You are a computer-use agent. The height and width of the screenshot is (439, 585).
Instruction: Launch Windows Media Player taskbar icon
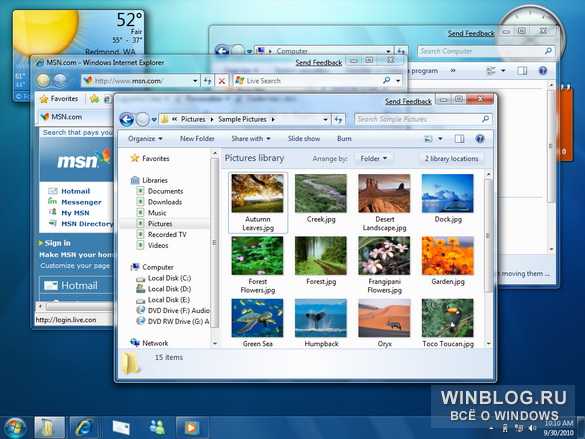tap(191, 427)
